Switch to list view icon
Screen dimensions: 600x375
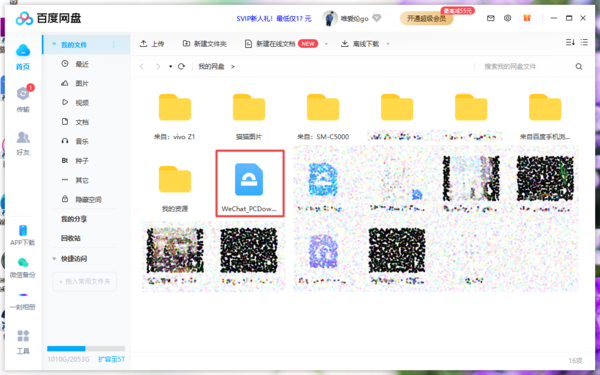coord(584,42)
